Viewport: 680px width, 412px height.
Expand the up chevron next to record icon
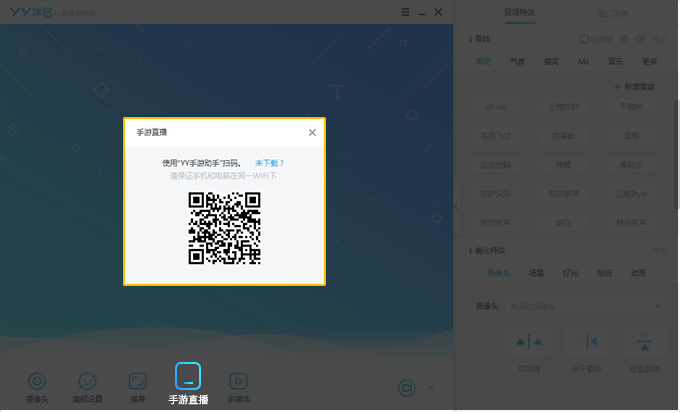(x=430, y=388)
